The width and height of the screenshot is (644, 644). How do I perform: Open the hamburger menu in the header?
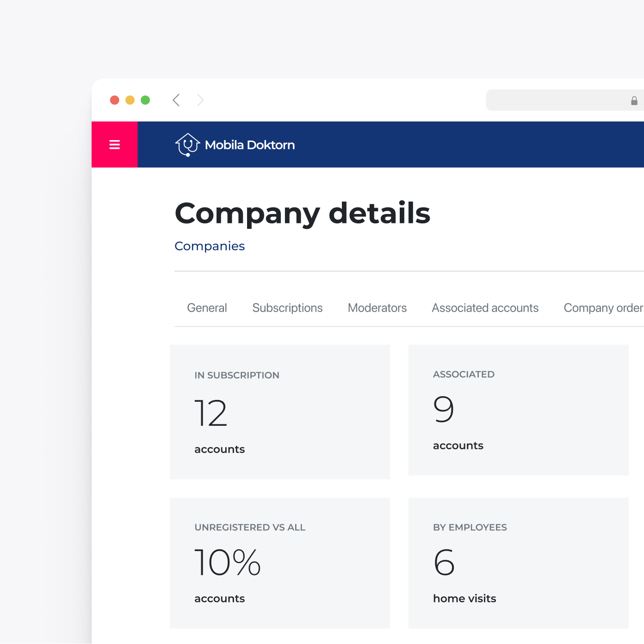coord(114,145)
